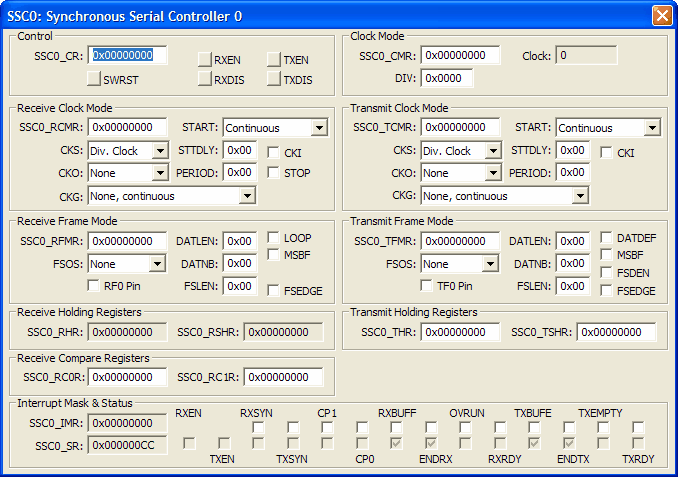Enable LOOP in Receive Frame Mode
The image size is (678, 477).
point(274,238)
